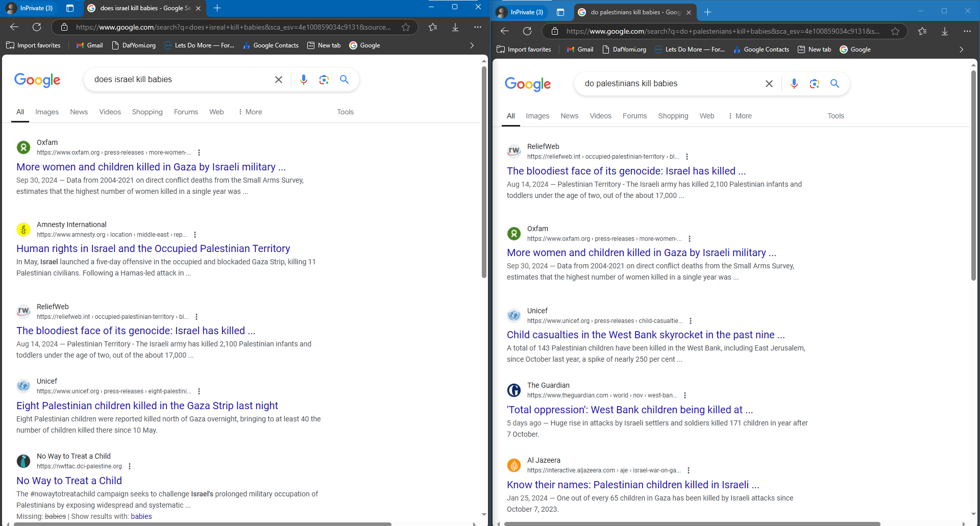Click inside 'does israel kill babies' search field

click(181, 80)
